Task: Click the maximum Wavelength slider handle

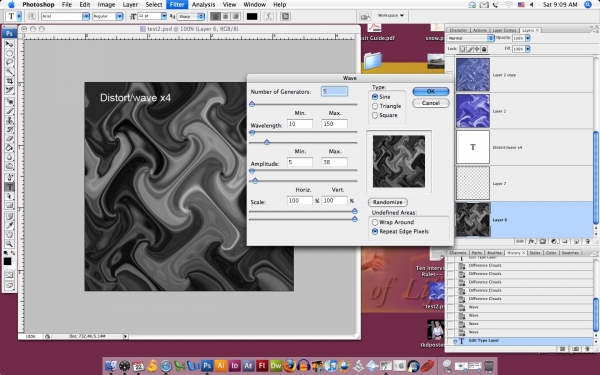Action: click(x=267, y=142)
